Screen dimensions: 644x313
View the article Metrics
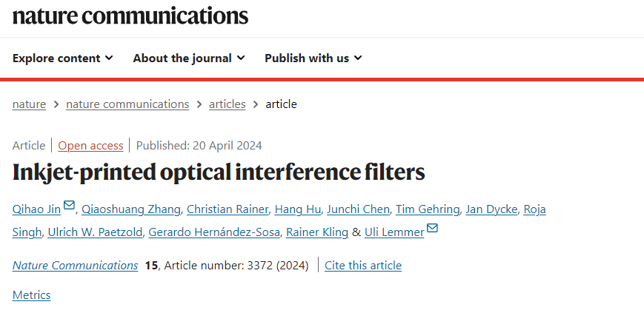(x=32, y=295)
